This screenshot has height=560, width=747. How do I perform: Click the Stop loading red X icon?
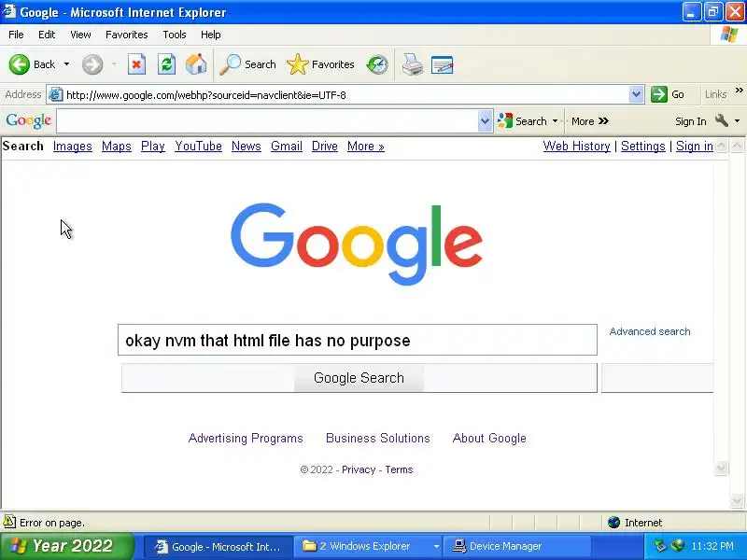136,64
